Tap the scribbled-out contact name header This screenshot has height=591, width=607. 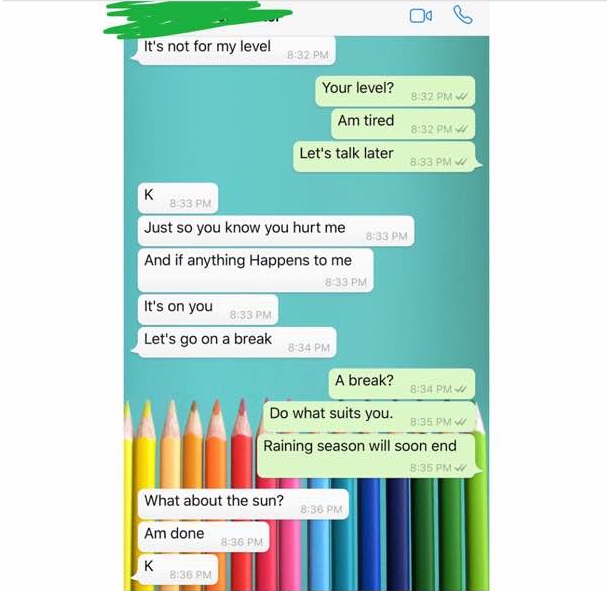click(197, 17)
